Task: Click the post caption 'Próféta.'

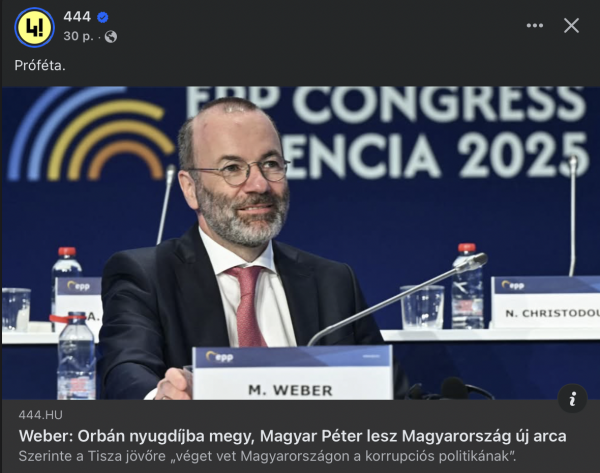Action: pos(40,65)
